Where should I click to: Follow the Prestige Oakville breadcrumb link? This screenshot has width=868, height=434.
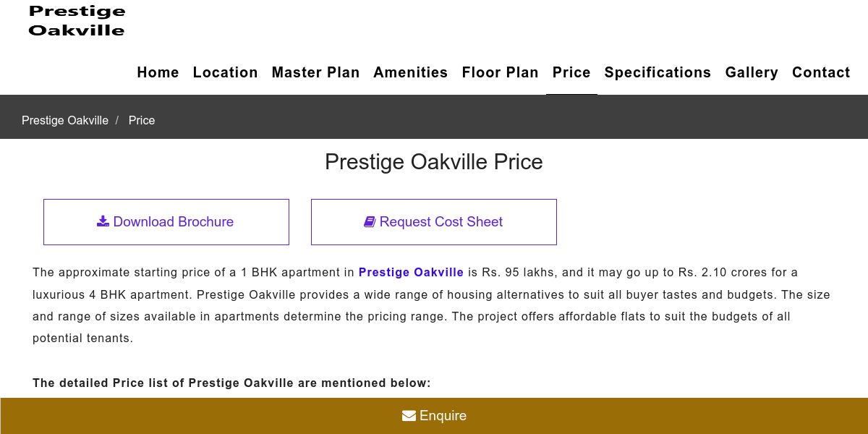click(65, 120)
